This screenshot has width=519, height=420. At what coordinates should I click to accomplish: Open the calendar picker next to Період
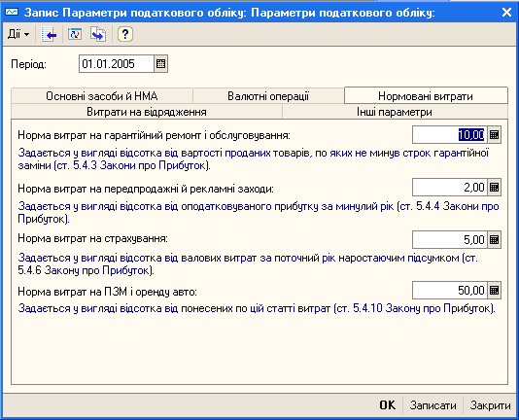(161, 63)
